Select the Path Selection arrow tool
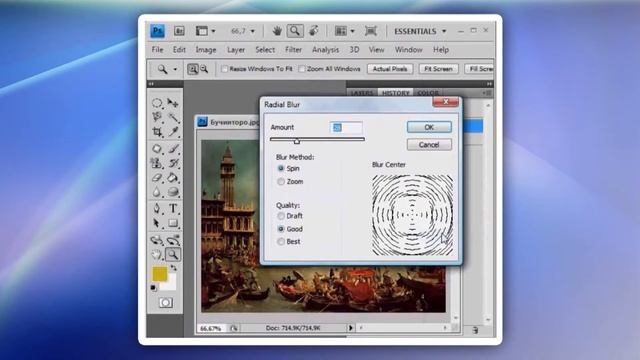The width and height of the screenshot is (640, 360). pyautogui.click(x=157, y=223)
